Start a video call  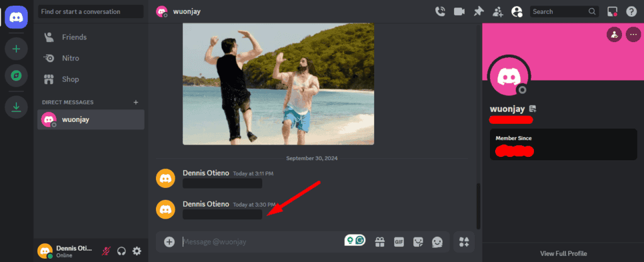tap(459, 11)
